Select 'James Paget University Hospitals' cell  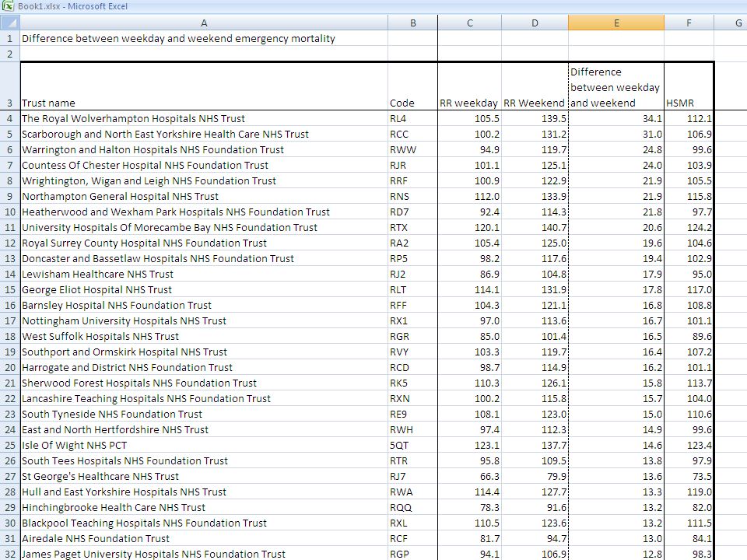pyautogui.click(x=204, y=555)
